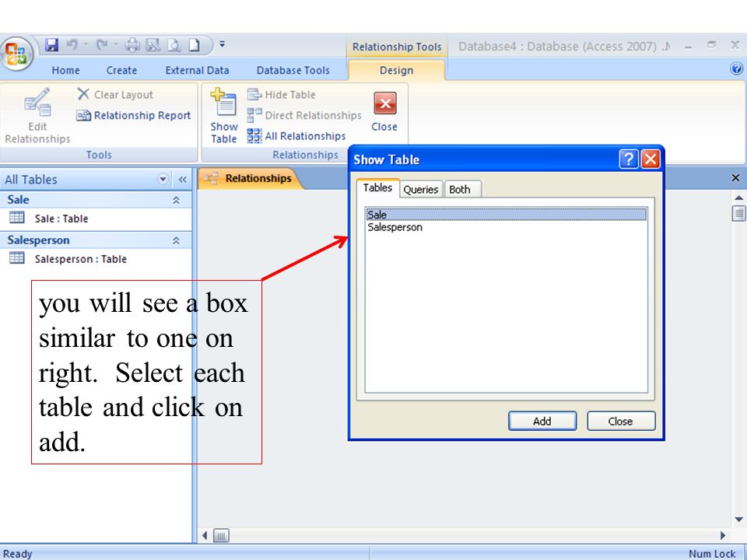Screen dimensions: 747x560
Task: Click the vertical scrollbar down arrow
Action: point(738,519)
